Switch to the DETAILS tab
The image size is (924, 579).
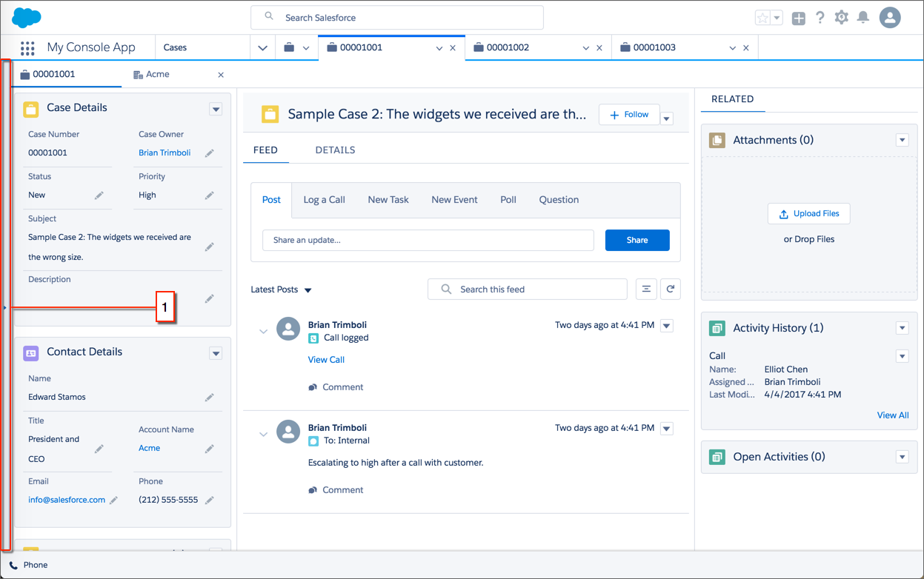(335, 150)
